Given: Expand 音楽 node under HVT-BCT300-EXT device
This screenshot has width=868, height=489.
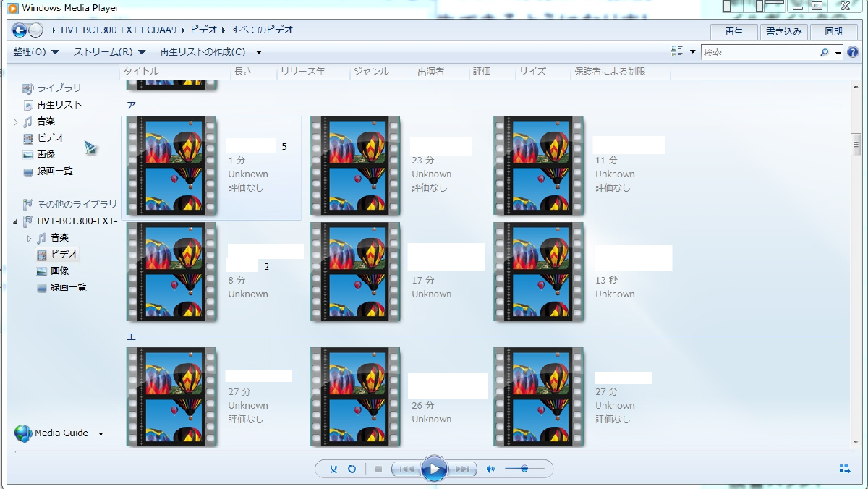Looking at the screenshot, I should (x=30, y=238).
